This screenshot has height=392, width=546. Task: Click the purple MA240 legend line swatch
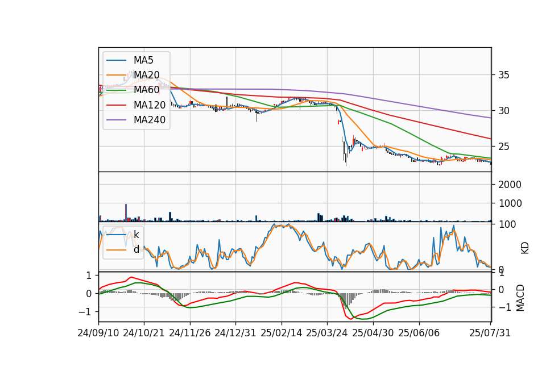coord(116,120)
